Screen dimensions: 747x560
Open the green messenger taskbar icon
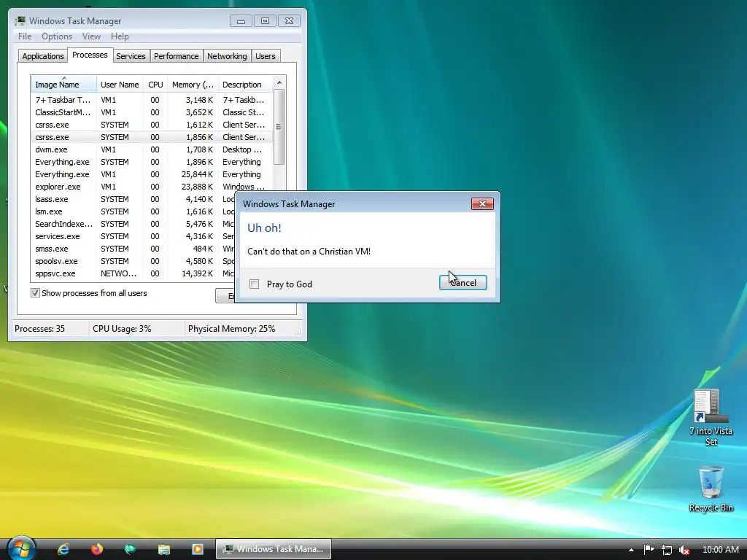[130, 549]
